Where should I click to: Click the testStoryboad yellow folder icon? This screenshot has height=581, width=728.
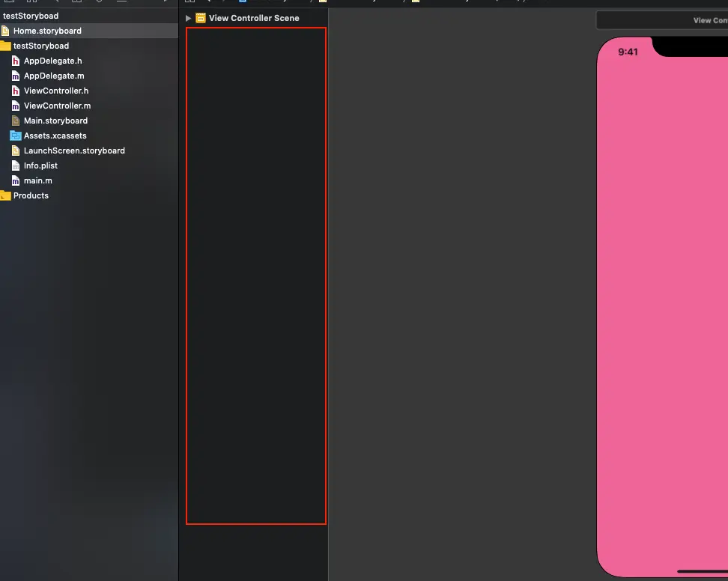tap(5, 46)
